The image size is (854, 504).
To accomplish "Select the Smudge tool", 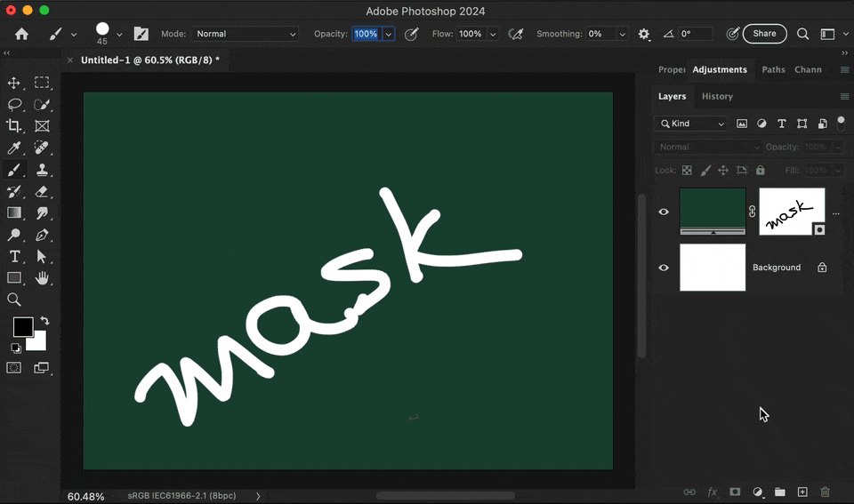I will [x=42, y=212].
